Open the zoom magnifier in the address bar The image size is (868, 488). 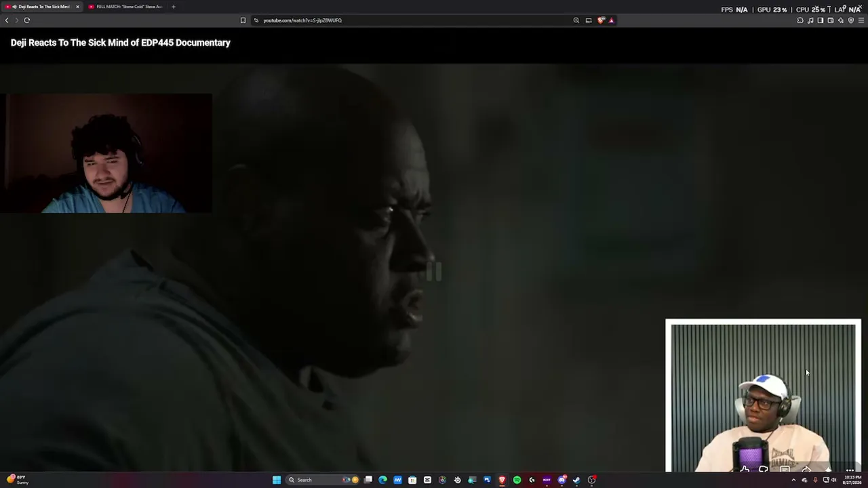[x=576, y=20]
